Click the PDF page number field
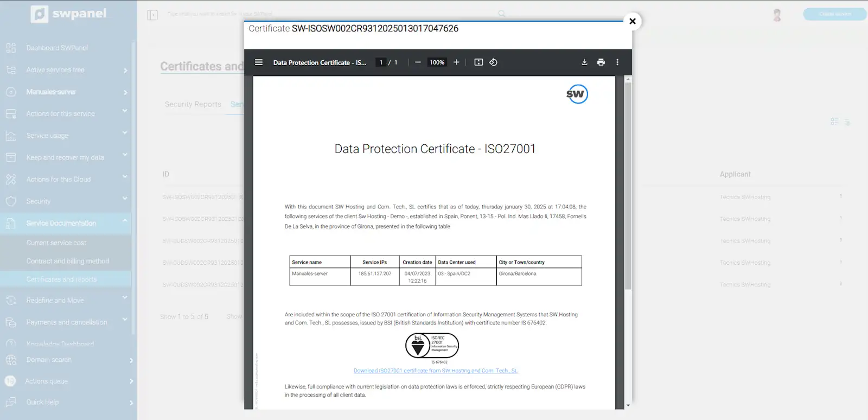Viewport: 868px width, 420px height. (x=381, y=62)
